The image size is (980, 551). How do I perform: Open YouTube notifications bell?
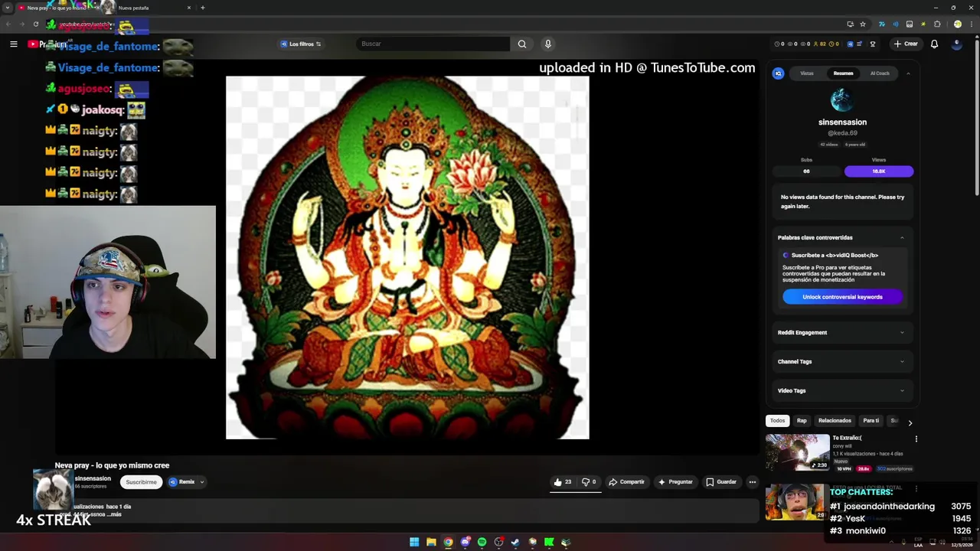point(934,44)
